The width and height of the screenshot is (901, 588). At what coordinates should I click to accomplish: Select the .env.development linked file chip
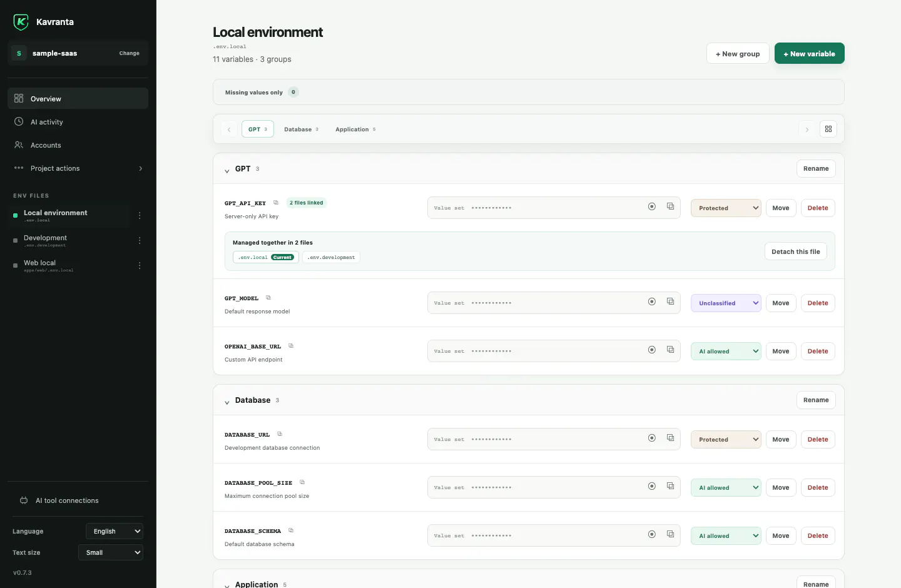click(331, 257)
